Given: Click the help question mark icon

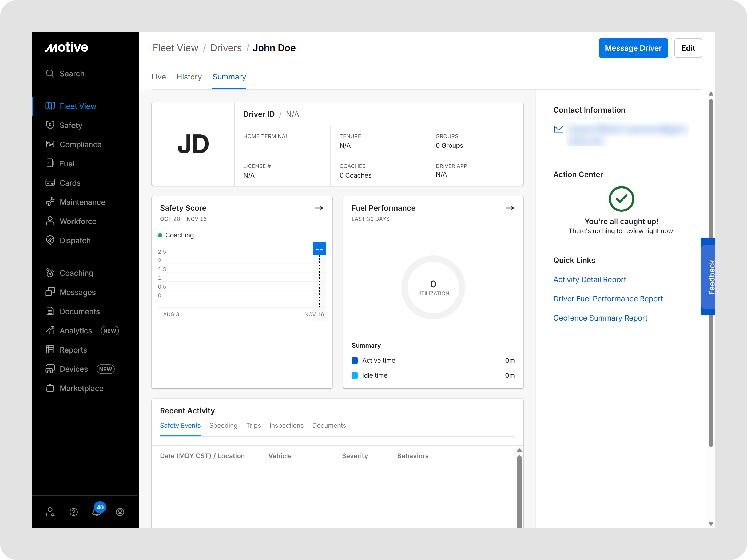Looking at the screenshot, I should (x=73, y=512).
